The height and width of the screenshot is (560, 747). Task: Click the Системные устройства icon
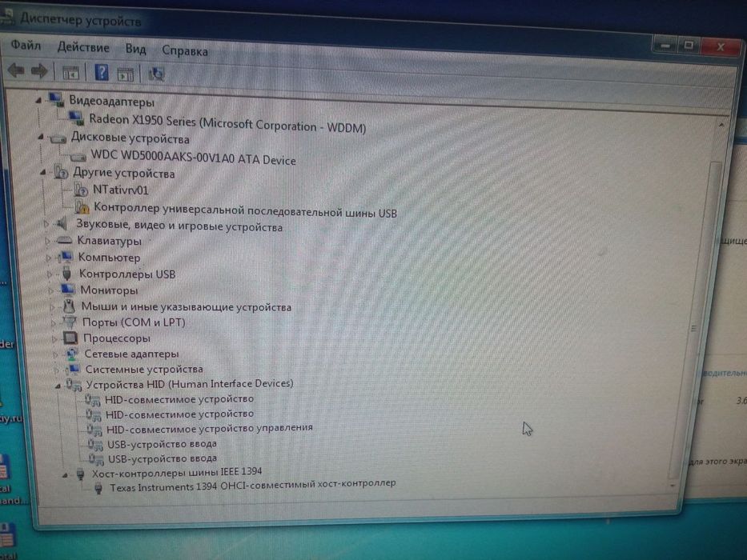74,369
